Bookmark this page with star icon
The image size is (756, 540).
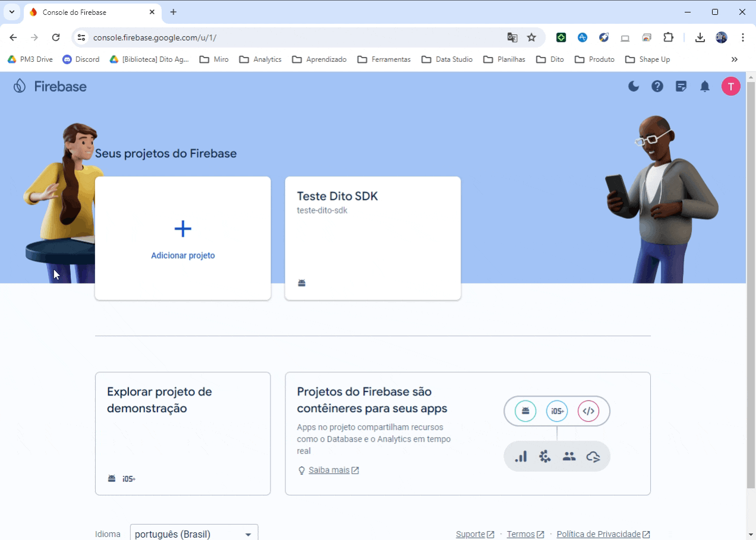point(531,37)
